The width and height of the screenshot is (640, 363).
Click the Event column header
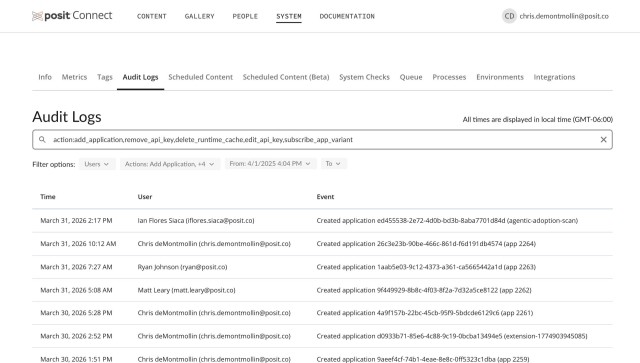pyautogui.click(x=325, y=197)
